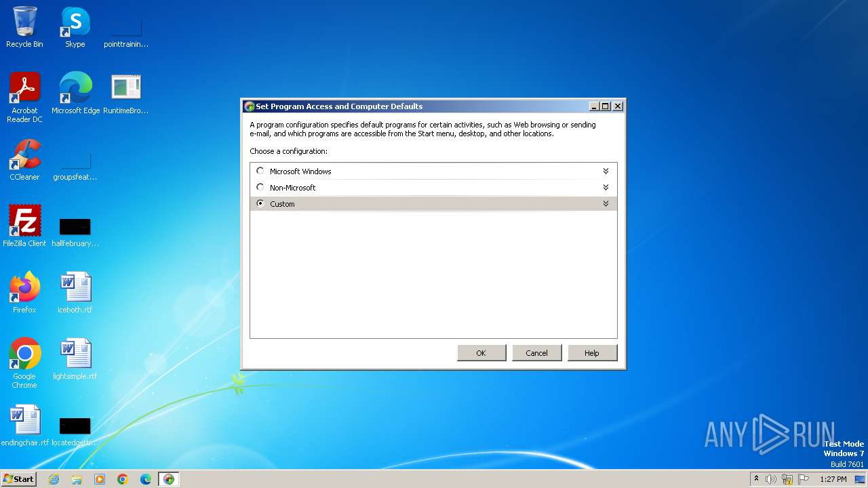Open the Start menu
Screen dimensions: 868x488
click(x=19, y=479)
